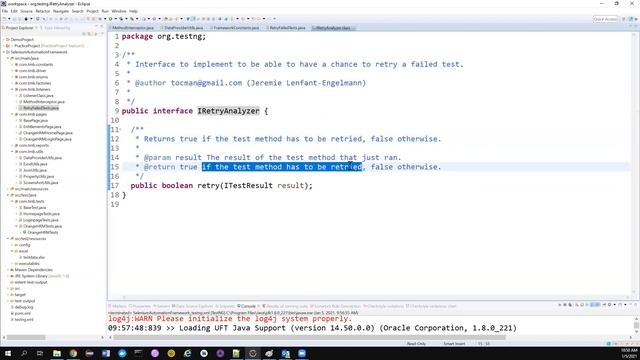Select testng.xml in the project tree
The image size is (640, 360).
[x=24, y=319]
